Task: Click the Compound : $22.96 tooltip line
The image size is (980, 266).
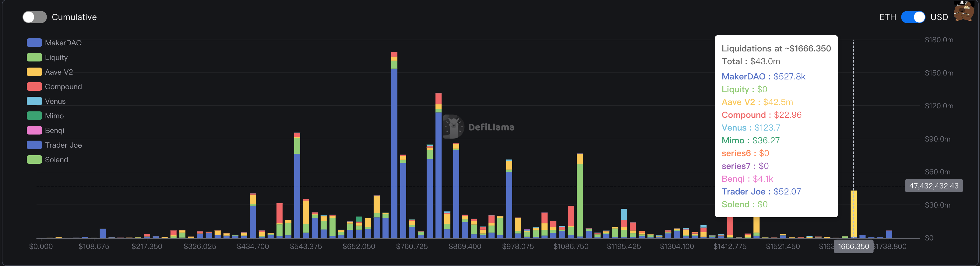Action: [762, 115]
